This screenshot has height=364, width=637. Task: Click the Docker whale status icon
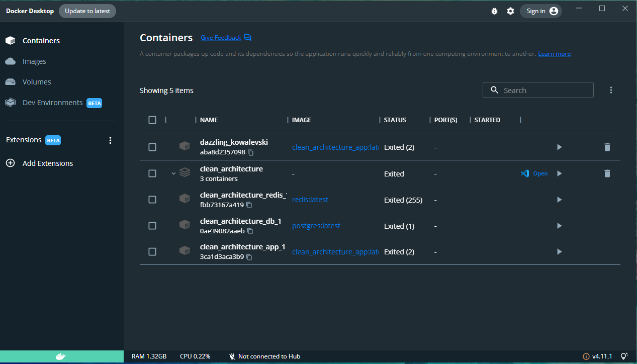click(x=60, y=357)
